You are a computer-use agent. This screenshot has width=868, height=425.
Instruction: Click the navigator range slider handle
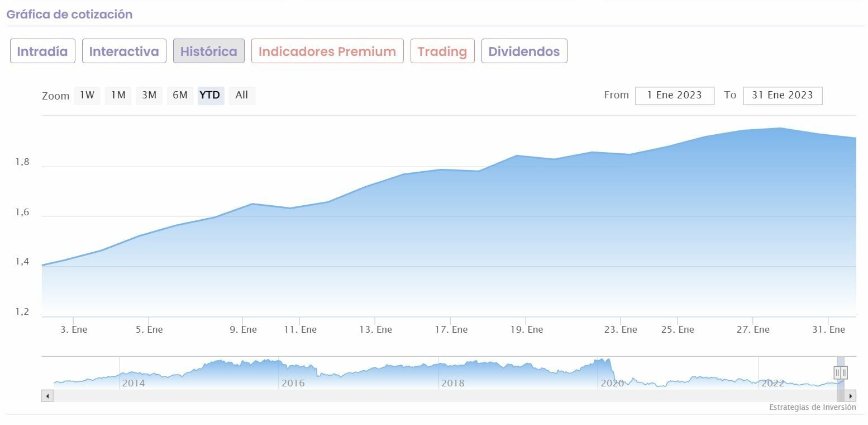(x=841, y=372)
